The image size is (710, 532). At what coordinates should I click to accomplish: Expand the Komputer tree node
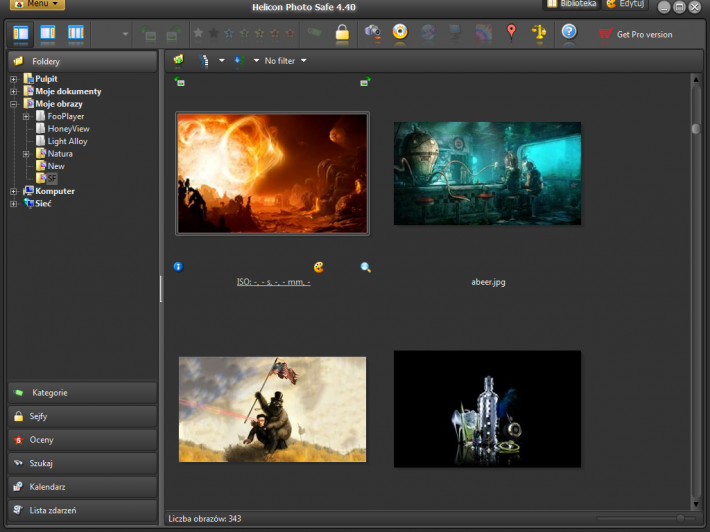click(14, 192)
